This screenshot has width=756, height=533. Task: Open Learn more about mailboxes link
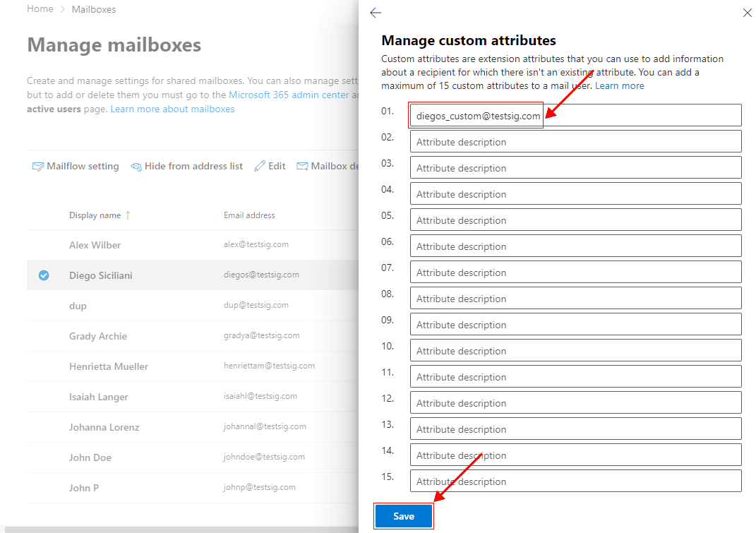coord(172,109)
